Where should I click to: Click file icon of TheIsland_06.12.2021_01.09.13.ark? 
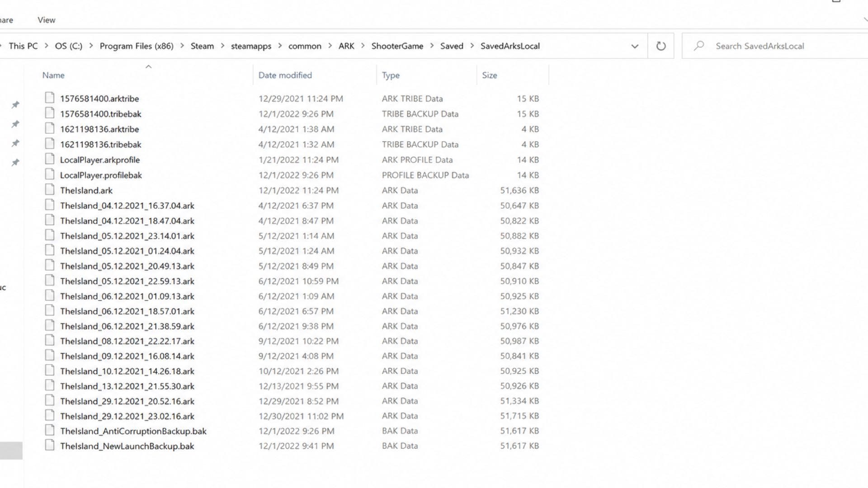click(x=50, y=296)
